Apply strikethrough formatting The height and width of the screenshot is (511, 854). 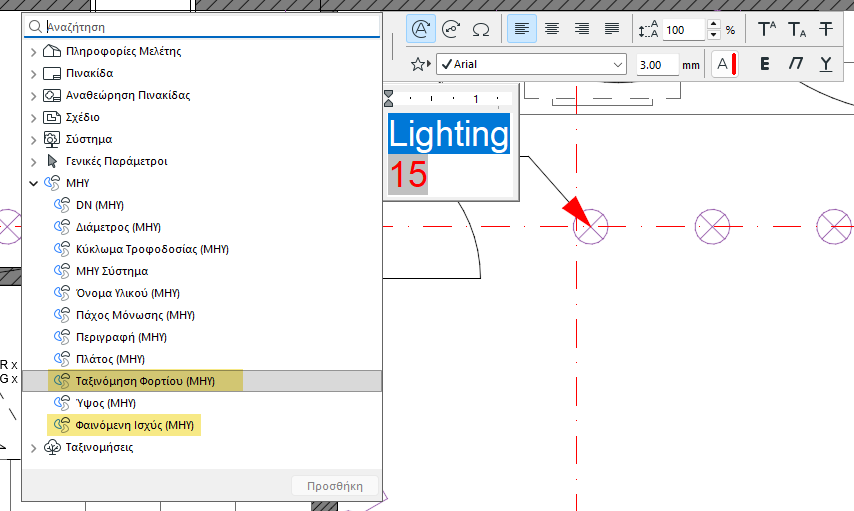[x=826, y=29]
